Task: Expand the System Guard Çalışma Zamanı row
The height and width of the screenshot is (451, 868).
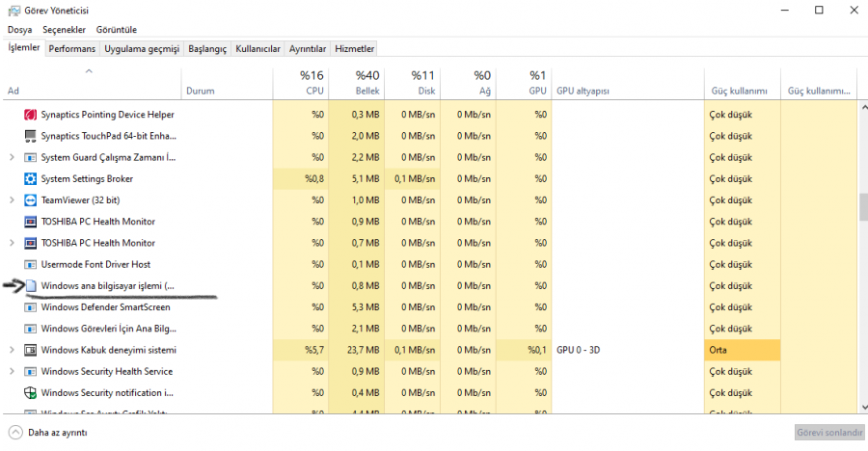Action: point(12,158)
